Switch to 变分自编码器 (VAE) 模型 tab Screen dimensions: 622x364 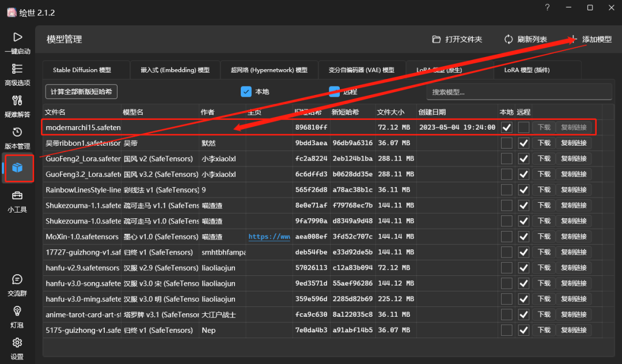point(361,70)
